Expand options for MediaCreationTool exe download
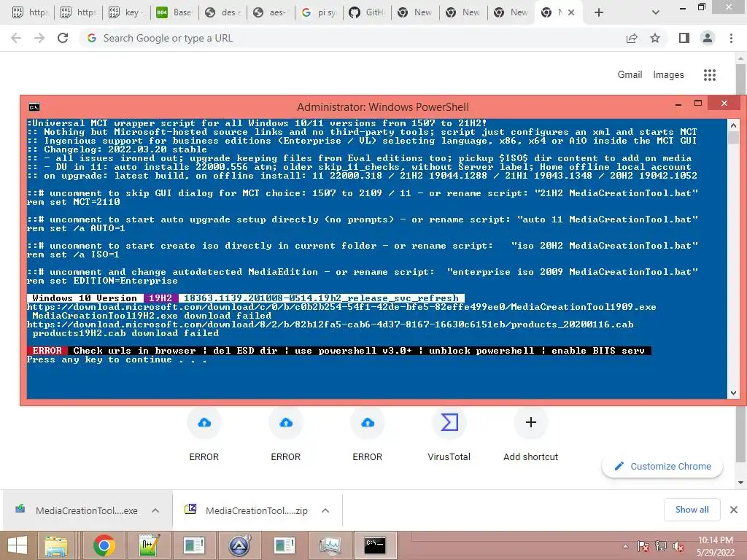Image resolution: width=747 pixels, height=560 pixels. pos(155,510)
